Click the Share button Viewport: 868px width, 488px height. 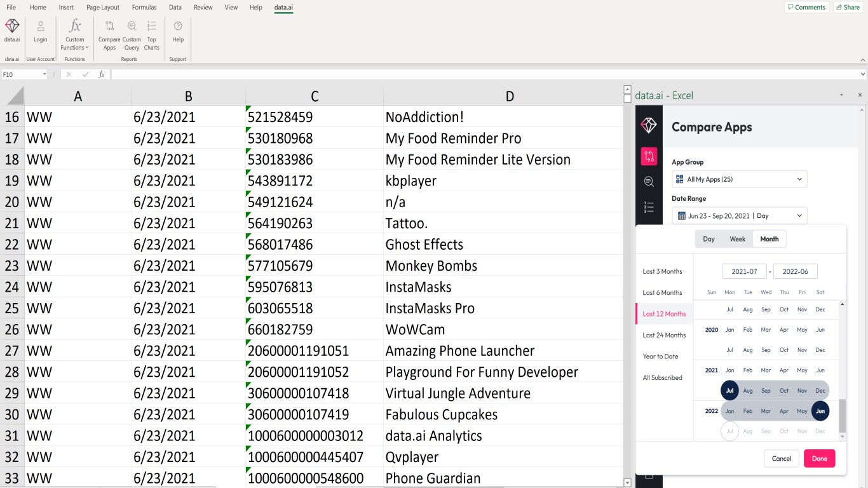[x=848, y=7]
